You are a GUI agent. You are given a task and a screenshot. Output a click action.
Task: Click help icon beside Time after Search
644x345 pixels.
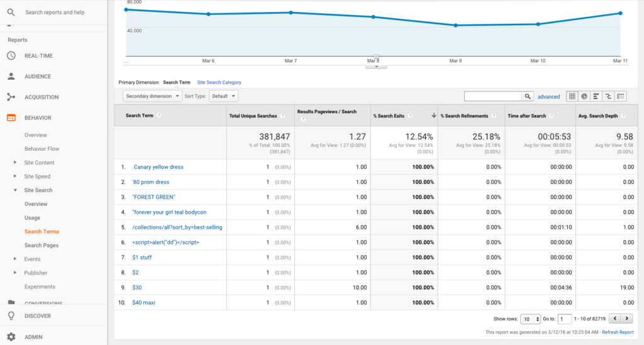pyautogui.click(x=552, y=116)
